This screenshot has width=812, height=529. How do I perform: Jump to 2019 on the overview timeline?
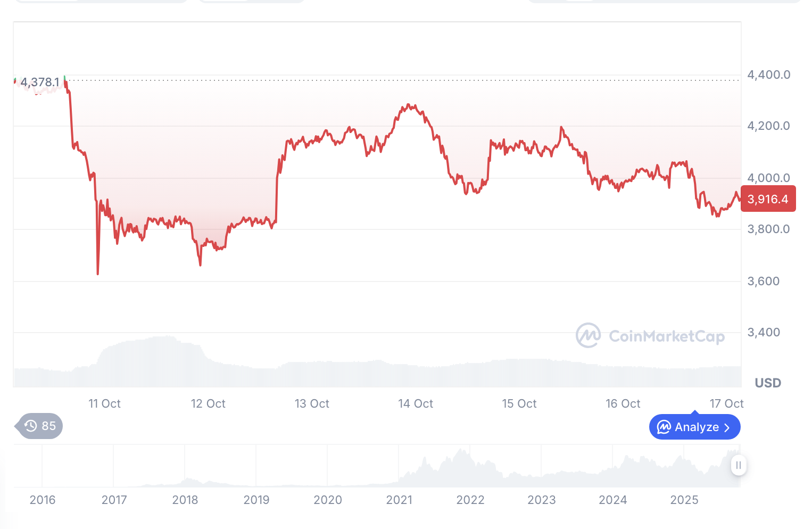[256, 500]
